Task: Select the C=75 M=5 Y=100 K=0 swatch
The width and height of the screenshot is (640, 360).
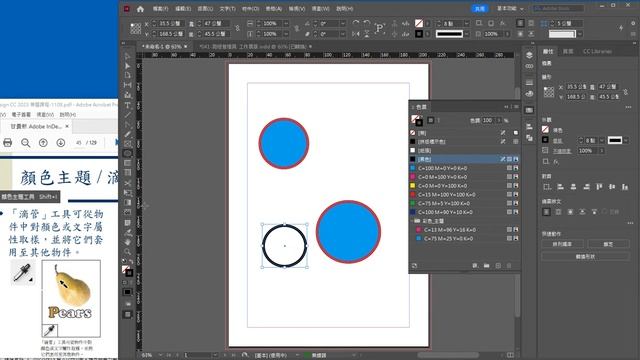Action: point(464,203)
